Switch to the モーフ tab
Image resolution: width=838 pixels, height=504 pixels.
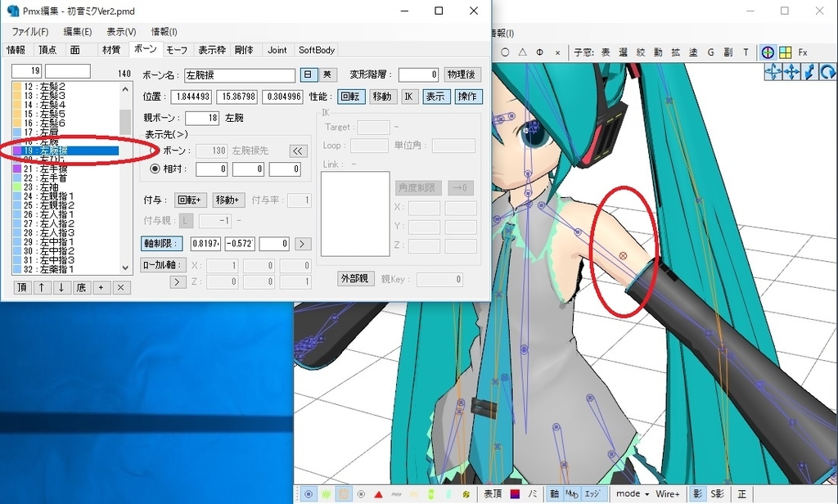pyautogui.click(x=177, y=50)
